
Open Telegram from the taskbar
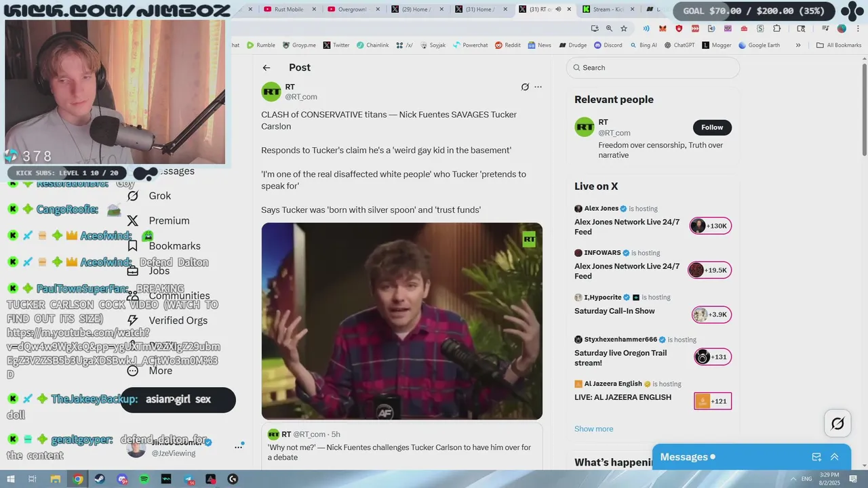click(189, 479)
